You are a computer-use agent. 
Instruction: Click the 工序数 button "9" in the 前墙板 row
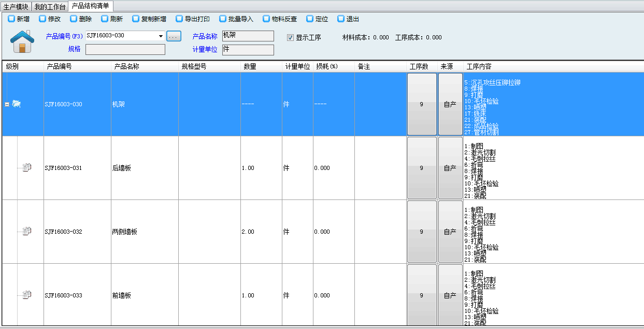click(422, 295)
